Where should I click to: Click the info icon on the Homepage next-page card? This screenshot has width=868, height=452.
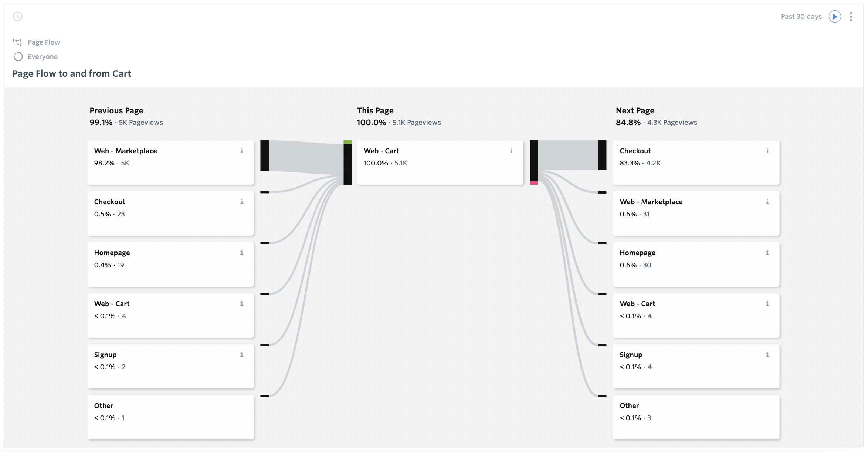point(767,253)
